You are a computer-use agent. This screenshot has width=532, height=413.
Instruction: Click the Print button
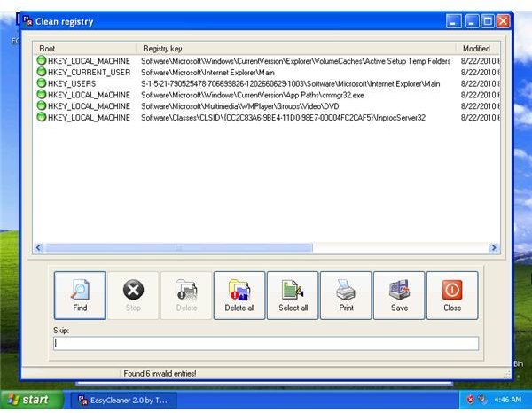tap(346, 295)
